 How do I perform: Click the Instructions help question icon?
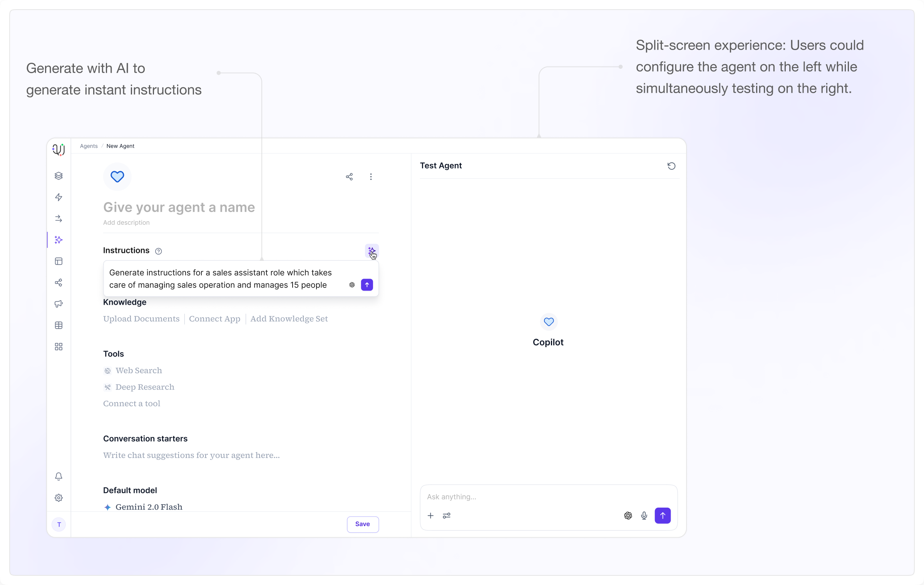[158, 251]
